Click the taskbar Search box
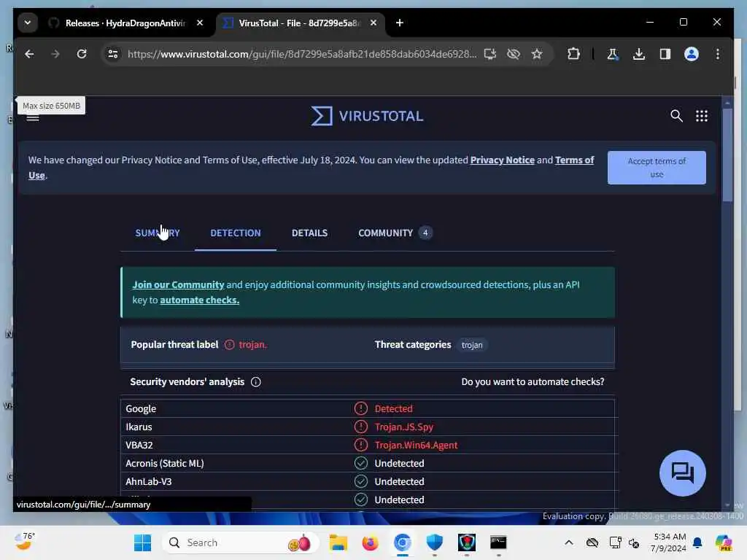747x560 pixels. point(241,542)
